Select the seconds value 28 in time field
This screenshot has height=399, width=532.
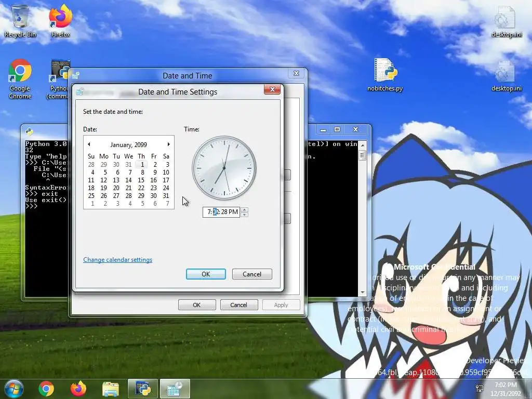(224, 212)
